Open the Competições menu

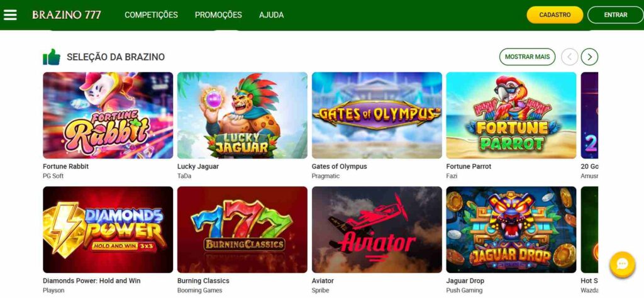pyautogui.click(x=151, y=15)
